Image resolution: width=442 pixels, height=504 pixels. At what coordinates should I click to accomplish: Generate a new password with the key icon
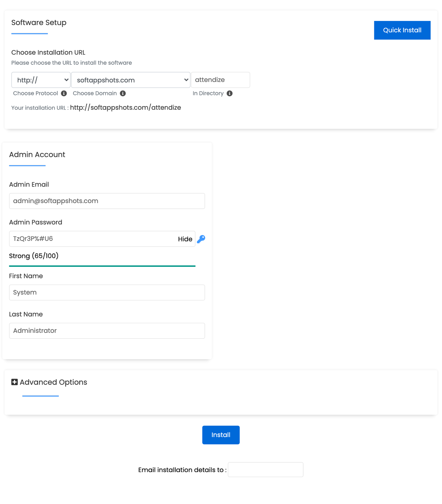tap(201, 239)
